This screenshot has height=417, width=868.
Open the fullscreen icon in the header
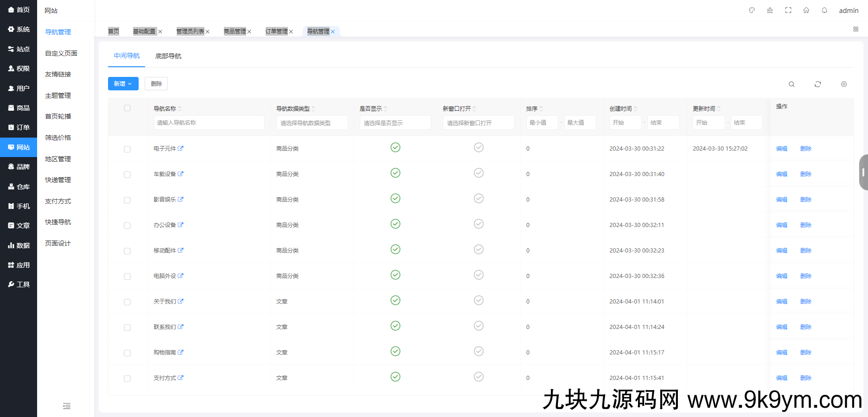788,10
